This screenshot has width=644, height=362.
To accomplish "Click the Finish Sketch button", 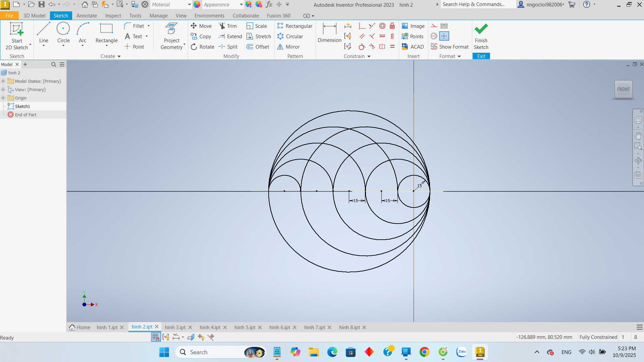I will point(481,36).
